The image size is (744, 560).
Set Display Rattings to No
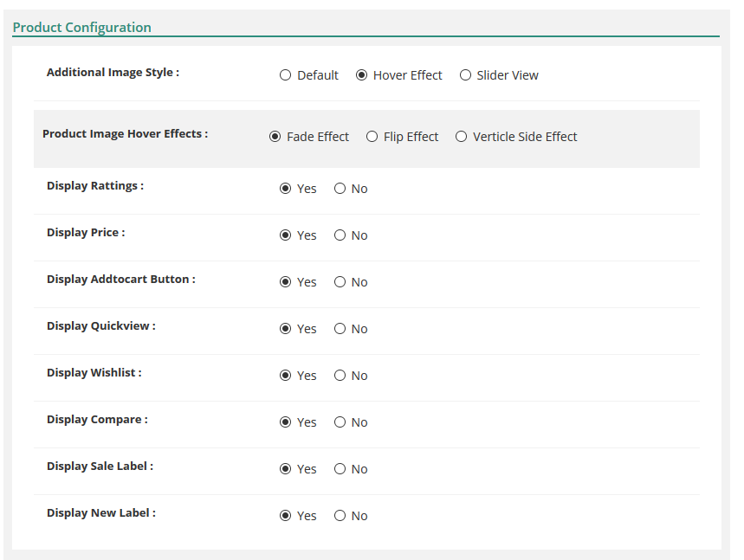tap(340, 189)
